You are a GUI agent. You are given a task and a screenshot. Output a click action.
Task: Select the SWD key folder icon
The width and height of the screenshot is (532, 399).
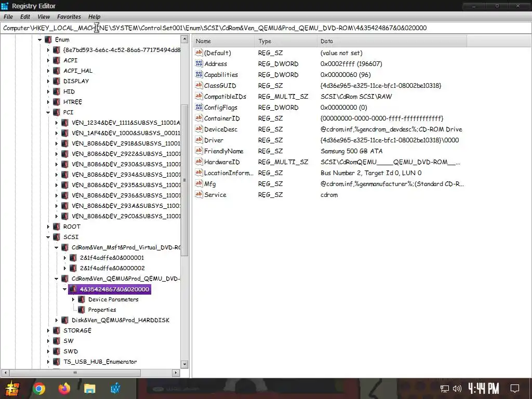[x=57, y=351]
